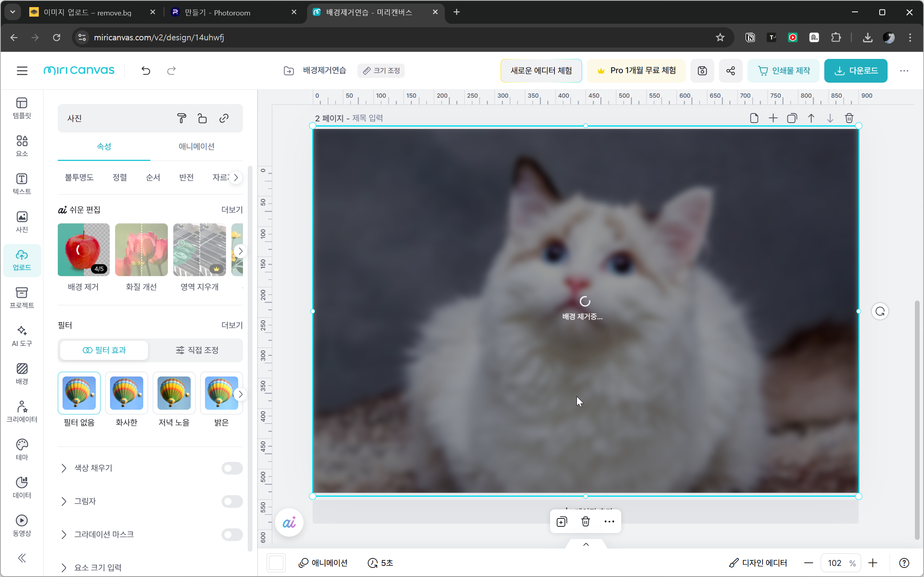Click rotate handle beside the image

point(880,312)
